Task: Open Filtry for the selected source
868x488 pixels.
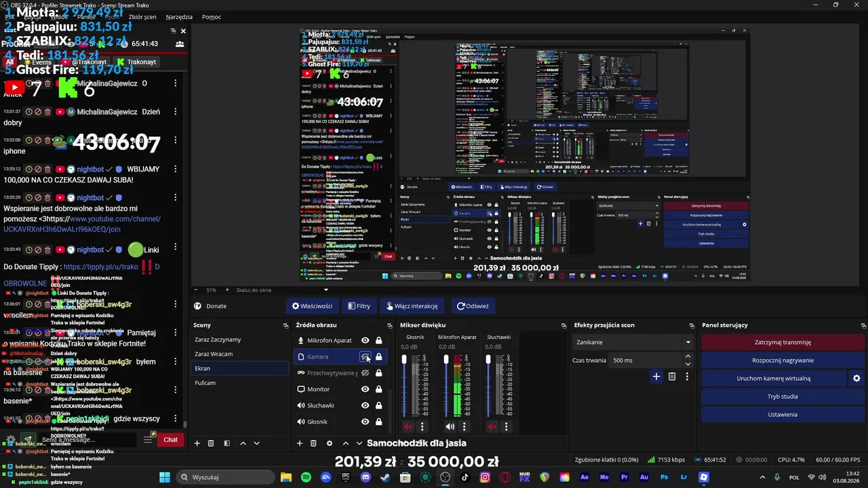Action: tap(359, 306)
